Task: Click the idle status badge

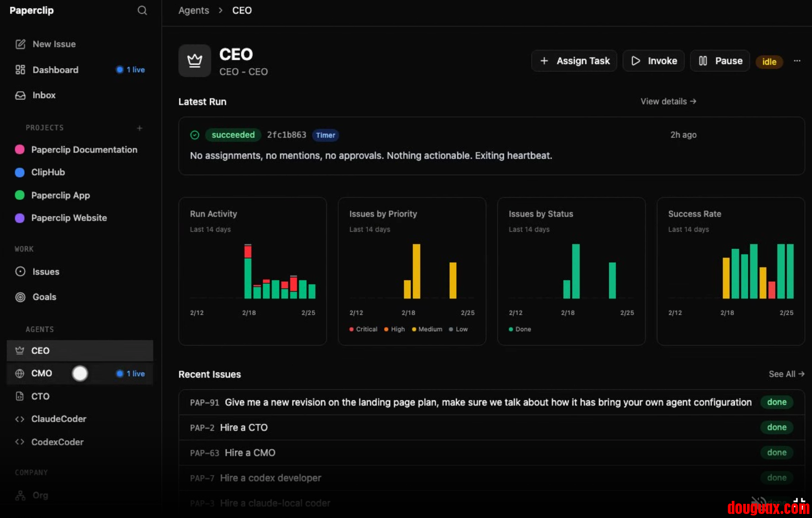Action: click(x=769, y=62)
